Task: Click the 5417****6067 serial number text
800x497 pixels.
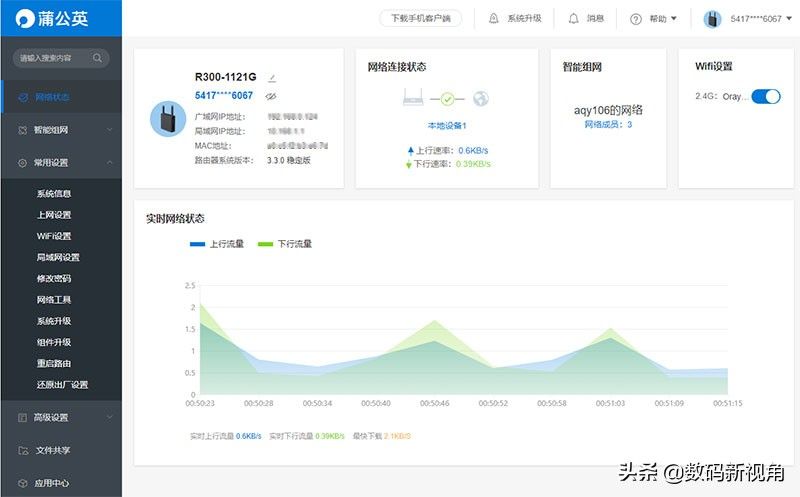Action: pos(224,95)
